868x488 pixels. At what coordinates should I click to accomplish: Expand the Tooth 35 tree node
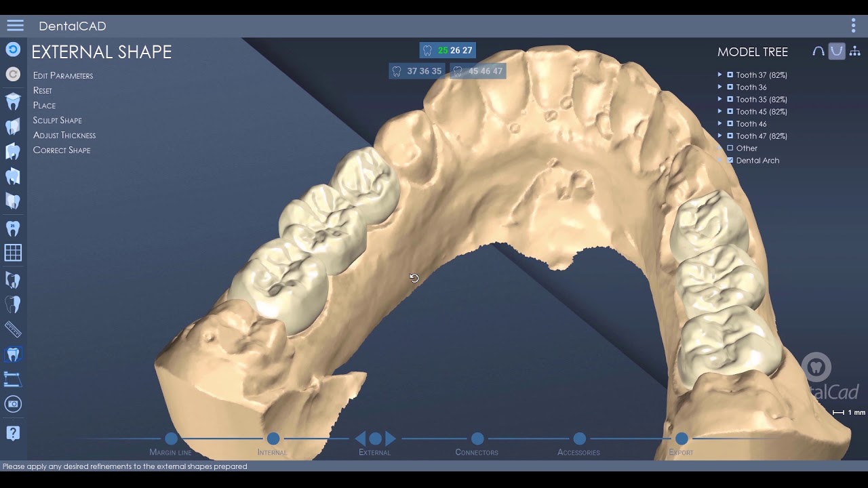(x=720, y=100)
